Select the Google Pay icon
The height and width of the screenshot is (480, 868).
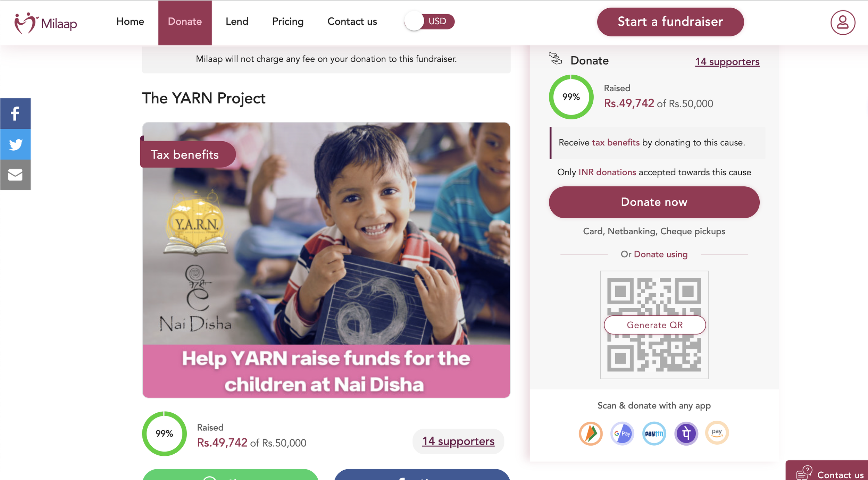coord(622,433)
